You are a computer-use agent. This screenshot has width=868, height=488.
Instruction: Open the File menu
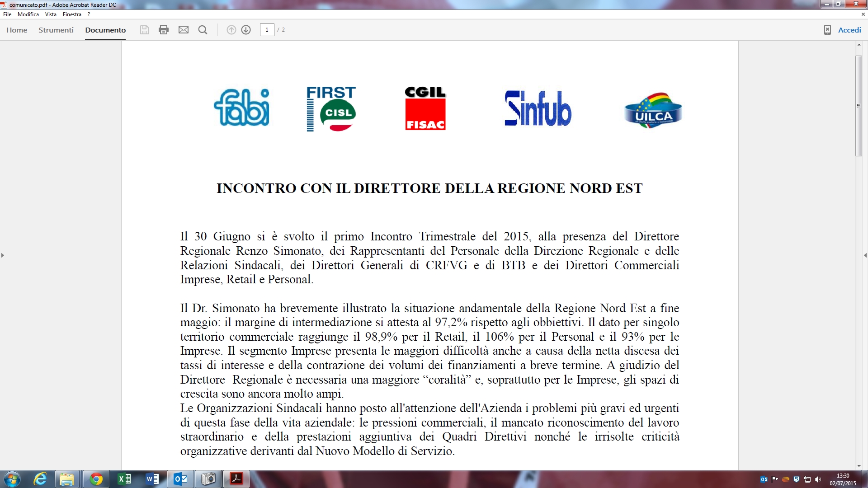click(7, 14)
